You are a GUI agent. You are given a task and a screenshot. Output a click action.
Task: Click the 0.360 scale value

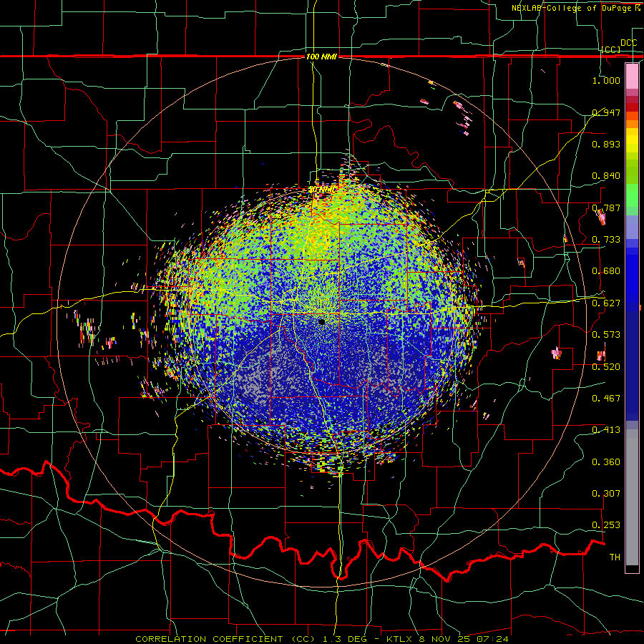tap(606, 462)
